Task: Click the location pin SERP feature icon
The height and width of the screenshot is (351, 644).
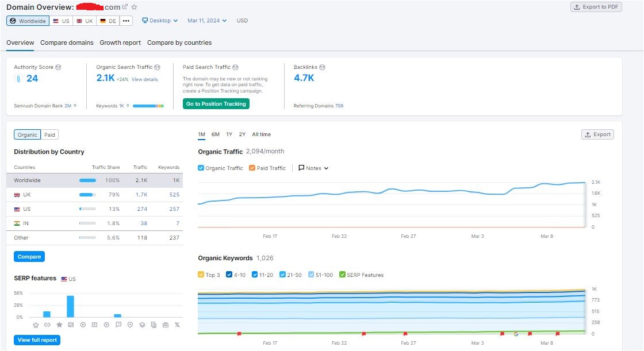Action: click(x=130, y=325)
